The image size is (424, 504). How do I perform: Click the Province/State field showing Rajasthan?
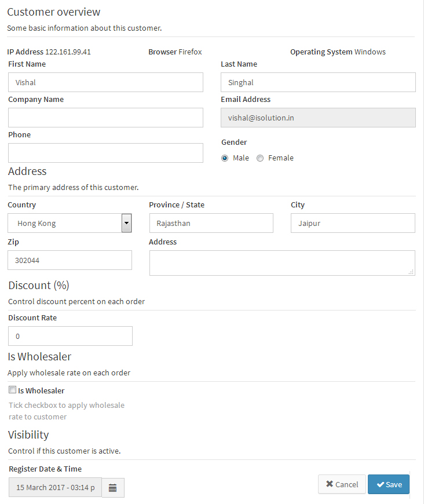point(211,223)
